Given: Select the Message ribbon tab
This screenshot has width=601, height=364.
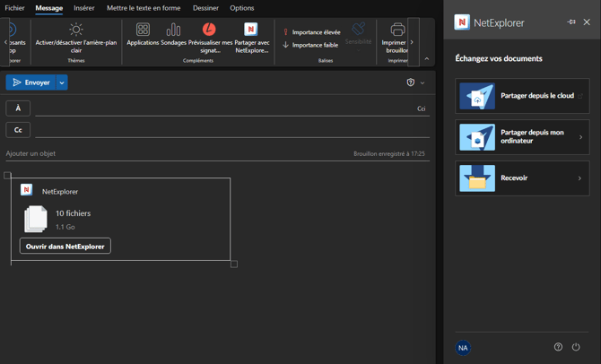Looking at the screenshot, I should 49,8.
